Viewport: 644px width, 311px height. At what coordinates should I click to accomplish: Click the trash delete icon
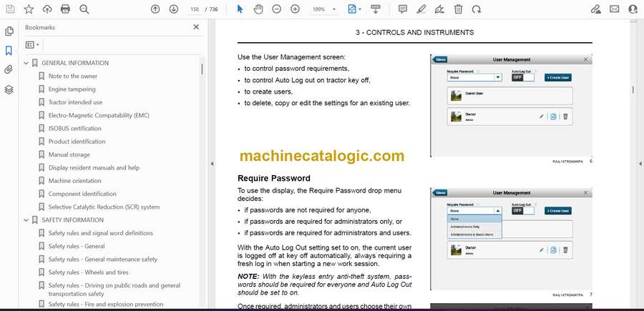(x=458, y=9)
